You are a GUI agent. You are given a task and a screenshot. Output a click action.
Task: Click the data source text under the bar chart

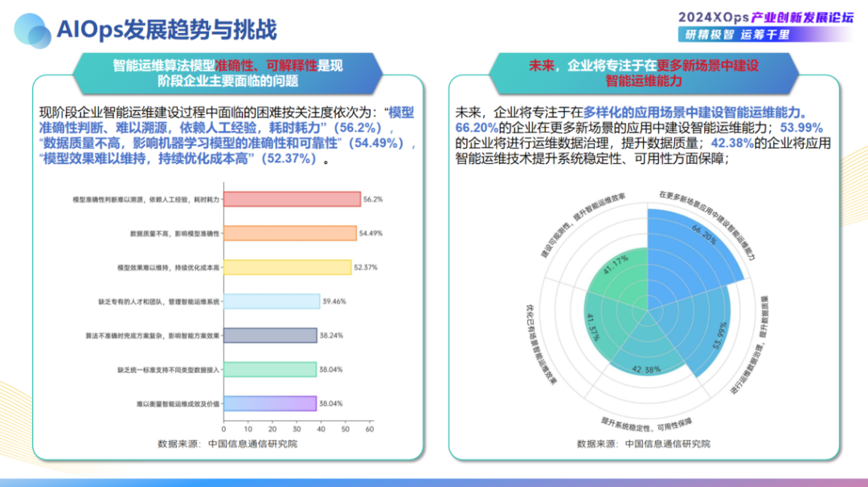coord(227,444)
